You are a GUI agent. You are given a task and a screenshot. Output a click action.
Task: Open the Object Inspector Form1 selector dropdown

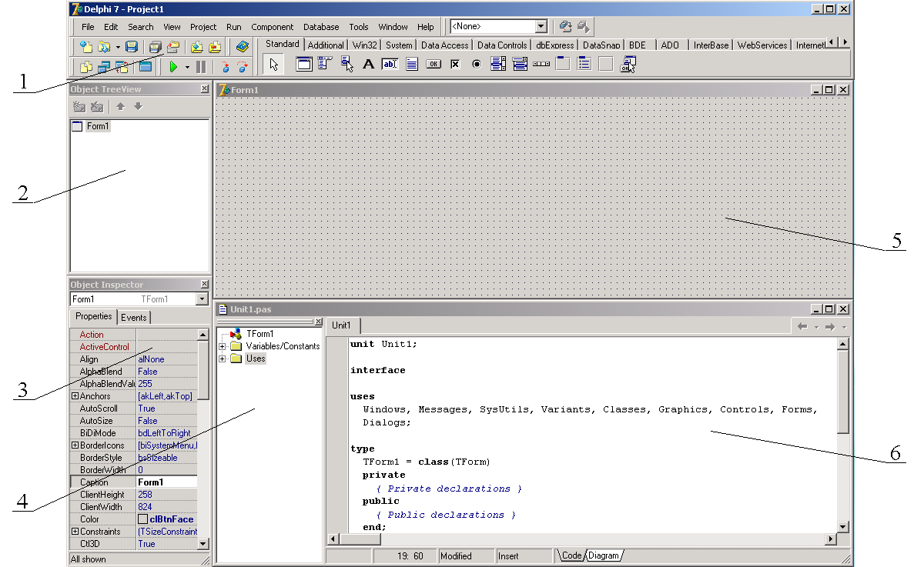203,299
